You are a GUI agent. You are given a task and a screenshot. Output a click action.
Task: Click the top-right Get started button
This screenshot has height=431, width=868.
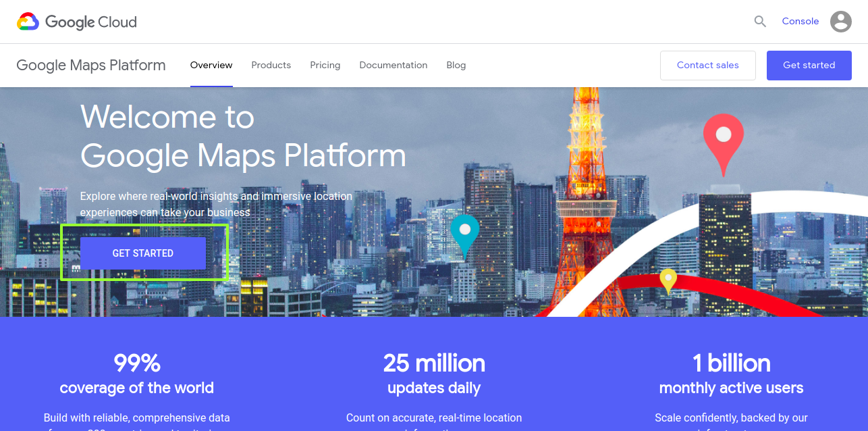pyautogui.click(x=809, y=66)
